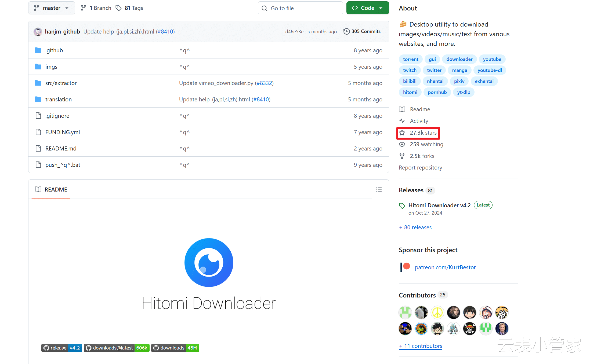Select the README tab

click(x=51, y=189)
